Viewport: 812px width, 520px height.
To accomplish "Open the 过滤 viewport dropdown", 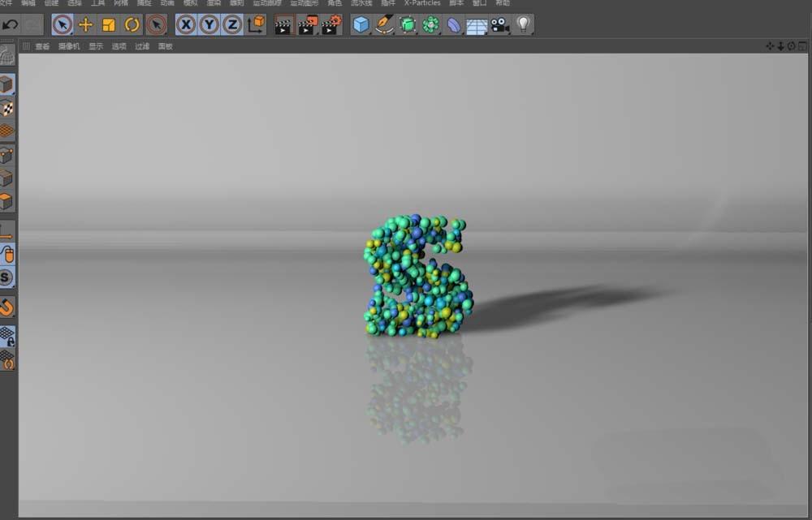I will coord(141,46).
